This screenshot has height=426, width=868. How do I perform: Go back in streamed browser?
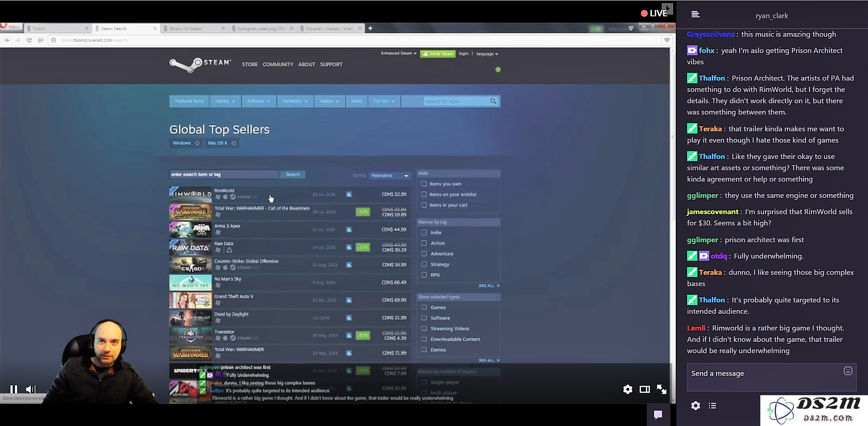7,40
